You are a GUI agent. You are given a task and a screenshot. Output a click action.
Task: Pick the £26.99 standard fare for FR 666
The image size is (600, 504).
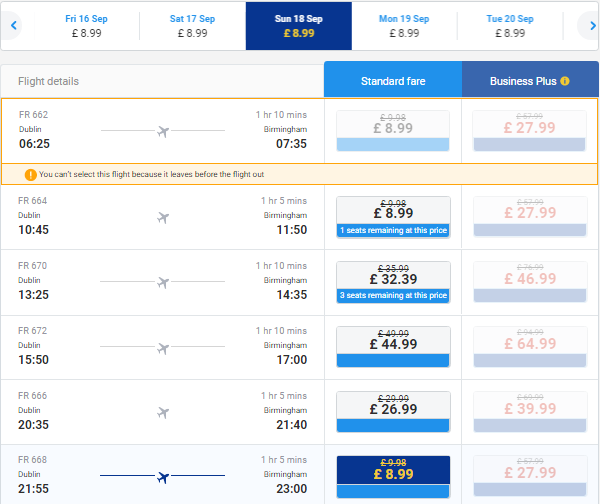tap(393, 412)
